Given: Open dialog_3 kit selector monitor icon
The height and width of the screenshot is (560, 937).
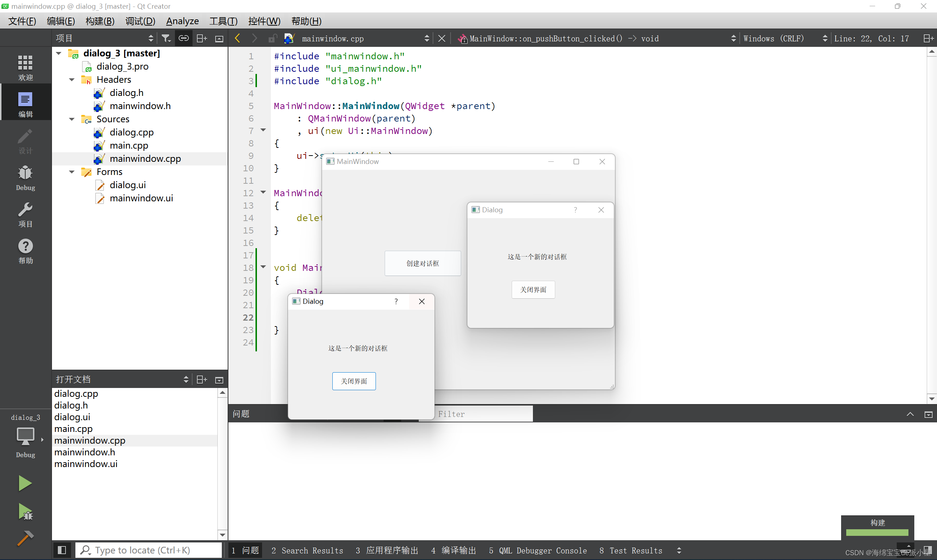Looking at the screenshot, I should point(25,437).
